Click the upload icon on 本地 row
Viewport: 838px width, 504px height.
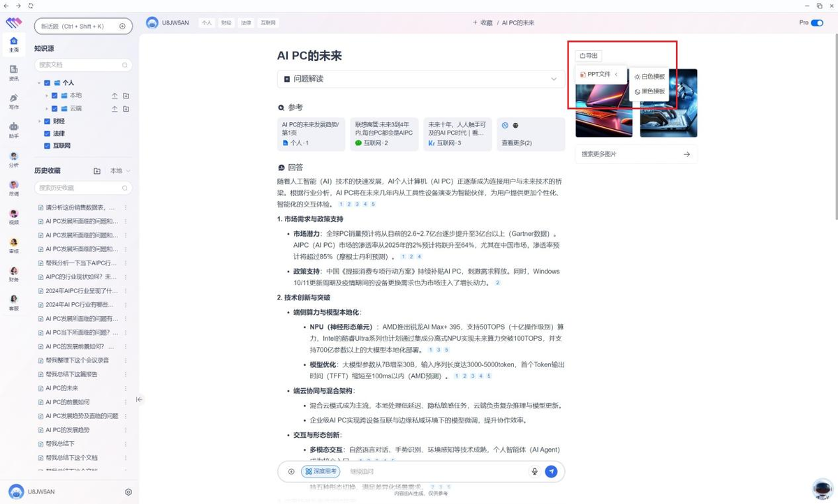115,96
